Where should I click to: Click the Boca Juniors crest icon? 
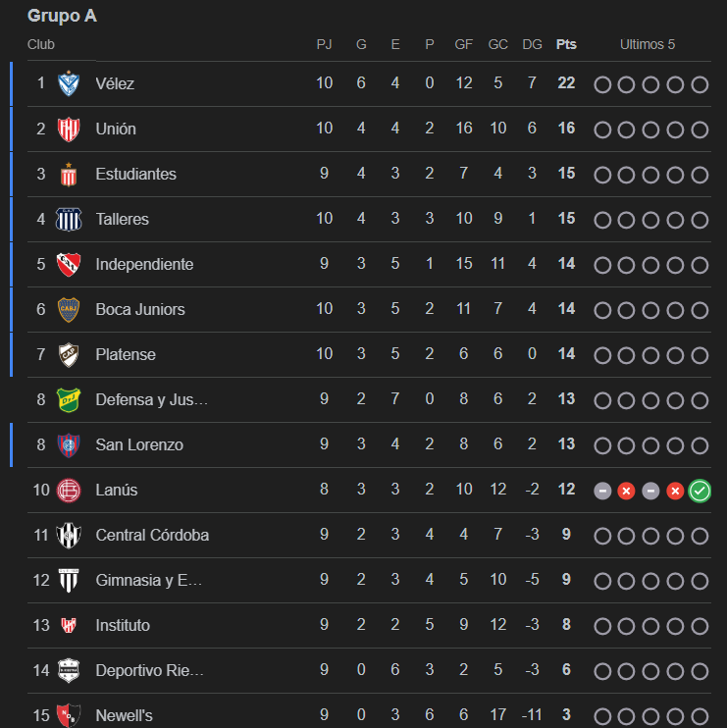pos(69,309)
